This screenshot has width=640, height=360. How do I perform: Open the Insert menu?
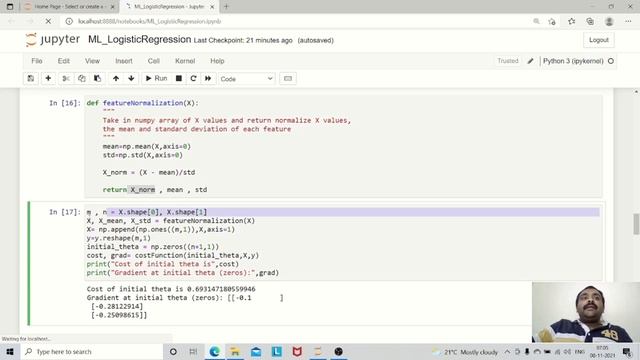coord(124,61)
